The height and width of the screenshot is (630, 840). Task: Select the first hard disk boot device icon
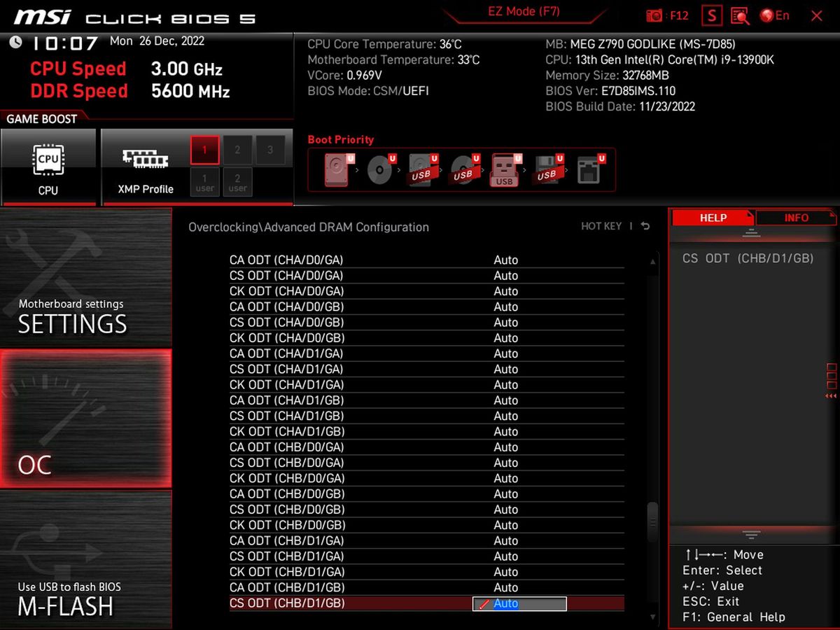(x=338, y=169)
